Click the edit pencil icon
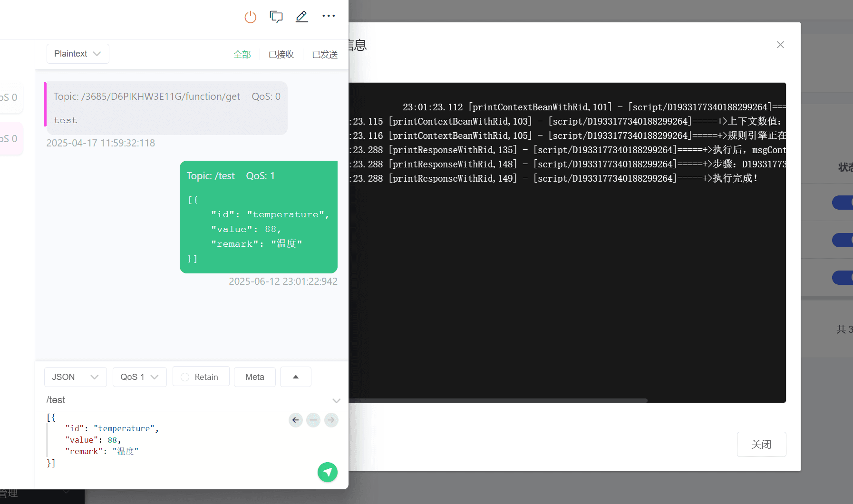The width and height of the screenshot is (853, 504). point(302,17)
